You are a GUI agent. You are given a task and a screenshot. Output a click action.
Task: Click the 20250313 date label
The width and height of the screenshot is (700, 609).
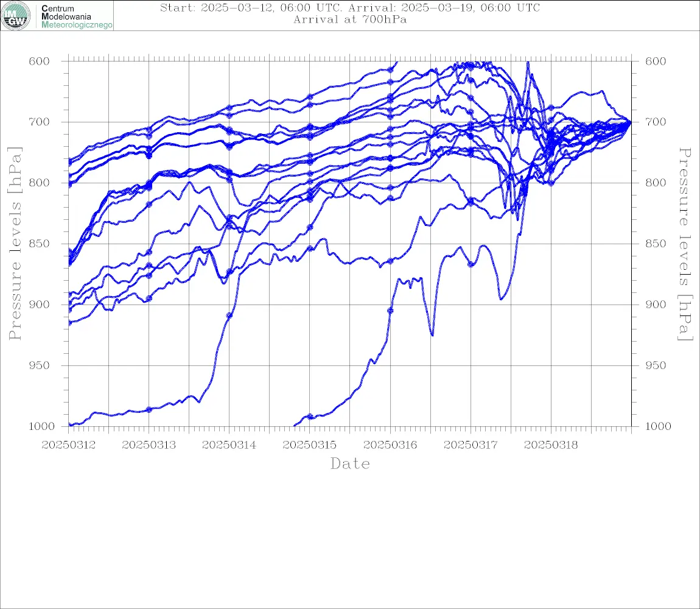click(x=149, y=445)
